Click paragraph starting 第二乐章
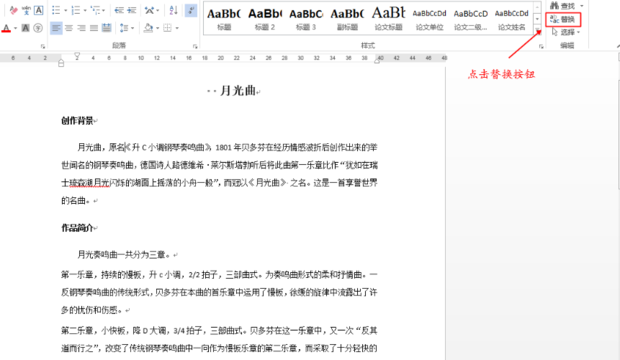This screenshot has width=620, height=360. pyautogui.click(x=219, y=339)
